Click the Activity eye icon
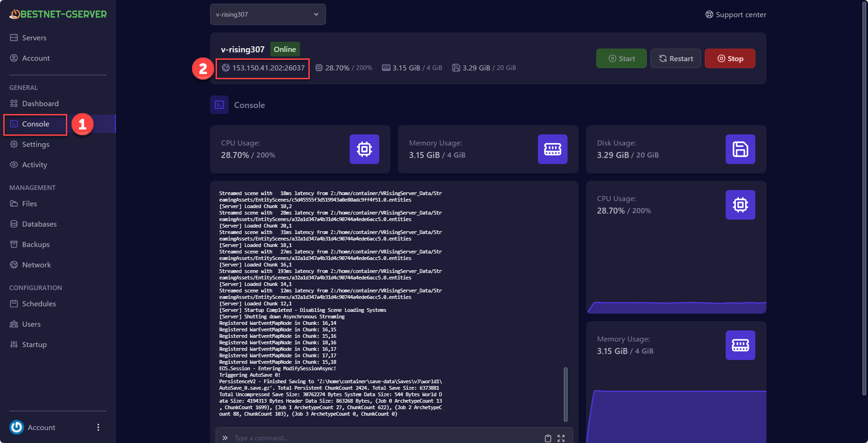 tap(14, 165)
